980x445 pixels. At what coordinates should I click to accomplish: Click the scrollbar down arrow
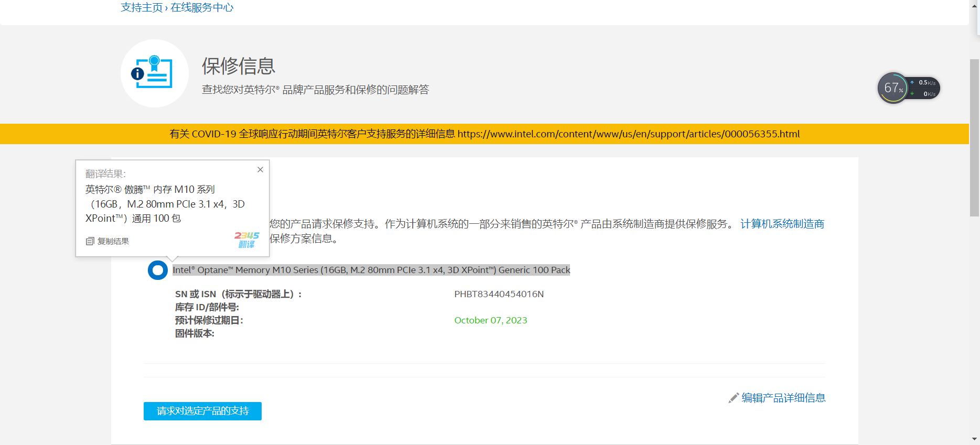point(974,439)
